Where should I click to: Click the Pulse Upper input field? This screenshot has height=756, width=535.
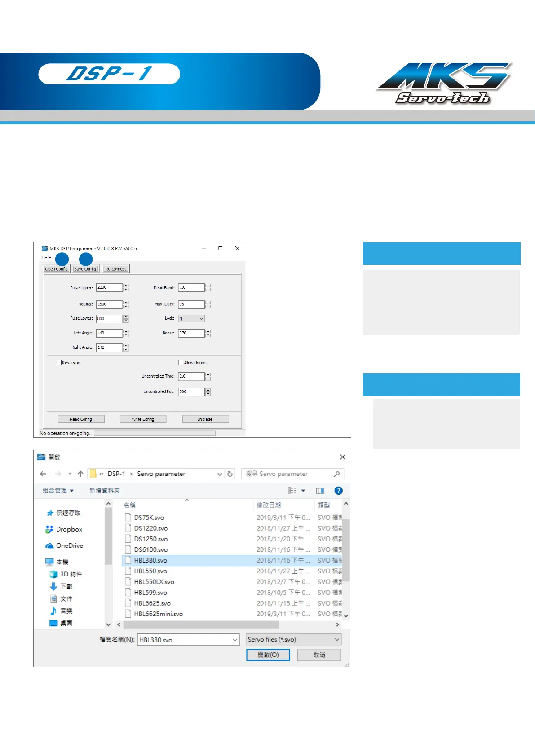coord(109,287)
